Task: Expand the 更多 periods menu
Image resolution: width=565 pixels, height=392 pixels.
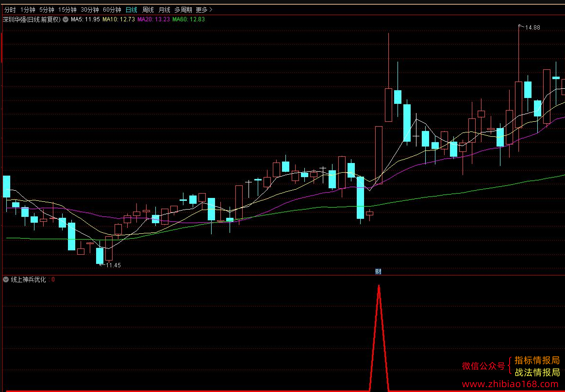Action: (204, 10)
